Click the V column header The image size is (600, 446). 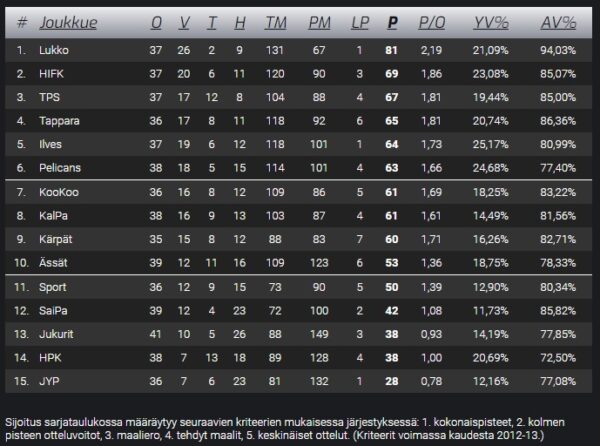(x=184, y=22)
